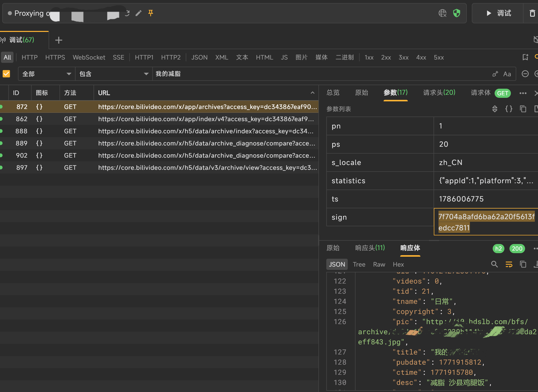Open the 请求头(20) tab

pyautogui.click(x=439, y=92)
